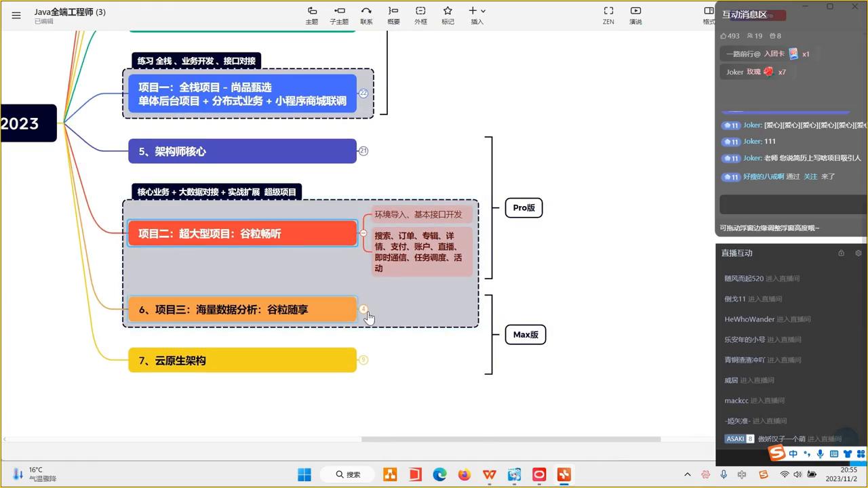Open the Windows Start menu
The height and width of the screenshot is (488, 868).
point(304,474)
